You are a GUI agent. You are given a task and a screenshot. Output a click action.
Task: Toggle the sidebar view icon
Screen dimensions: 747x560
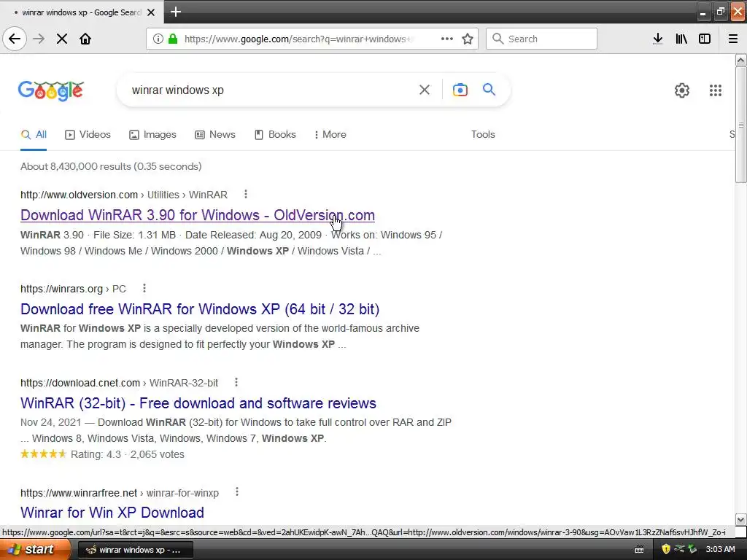pos(705,39)
